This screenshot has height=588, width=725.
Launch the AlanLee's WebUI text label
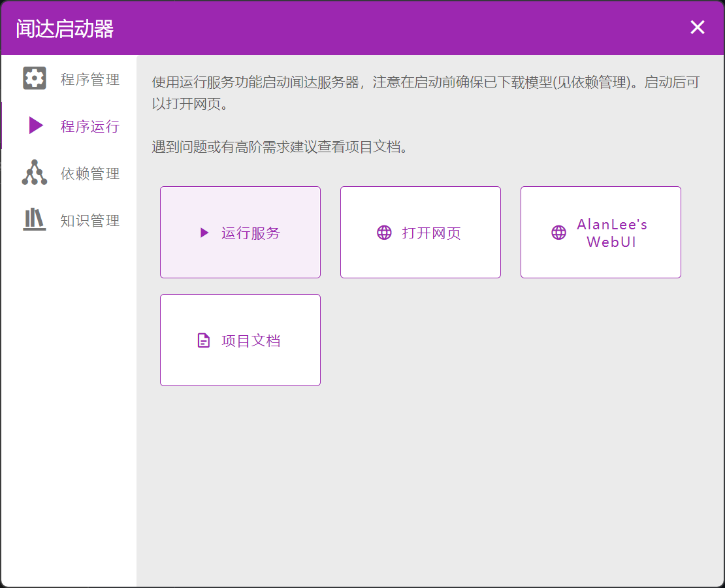point(612,233)
